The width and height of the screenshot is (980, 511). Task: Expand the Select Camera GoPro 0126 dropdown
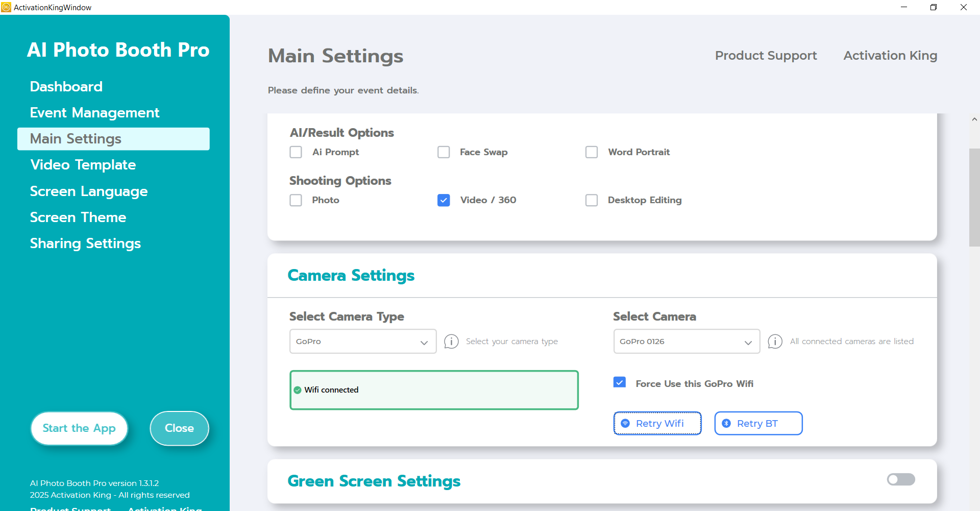click(686, 342)
